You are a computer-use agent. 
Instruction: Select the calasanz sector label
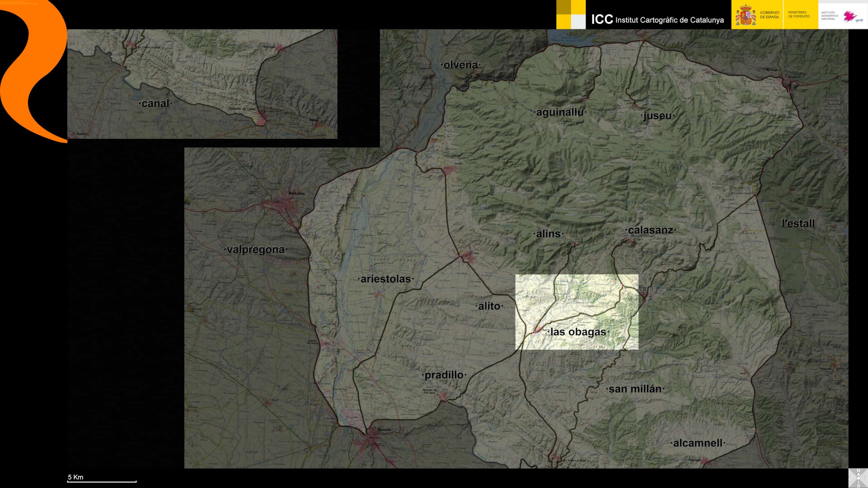coord(650,230)
